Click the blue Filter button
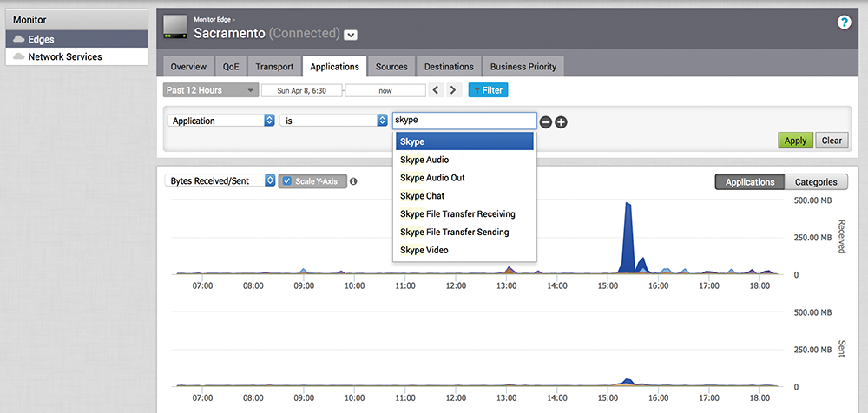 [488, 90]
